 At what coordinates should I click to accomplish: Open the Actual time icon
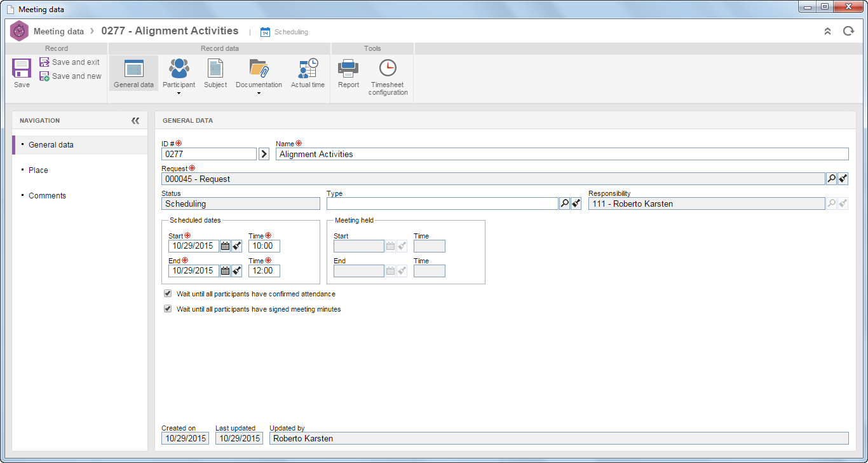(308, 69)
